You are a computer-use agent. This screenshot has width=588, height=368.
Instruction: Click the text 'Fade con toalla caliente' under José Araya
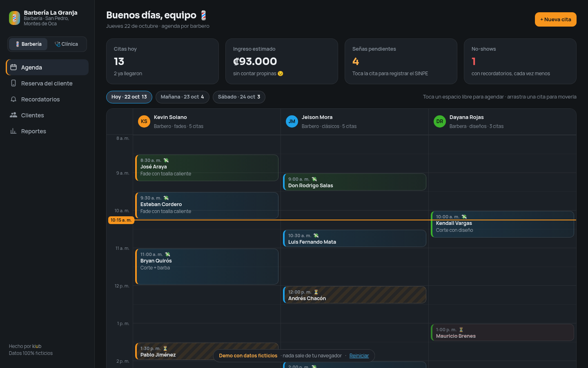click(x=166, y=174)
